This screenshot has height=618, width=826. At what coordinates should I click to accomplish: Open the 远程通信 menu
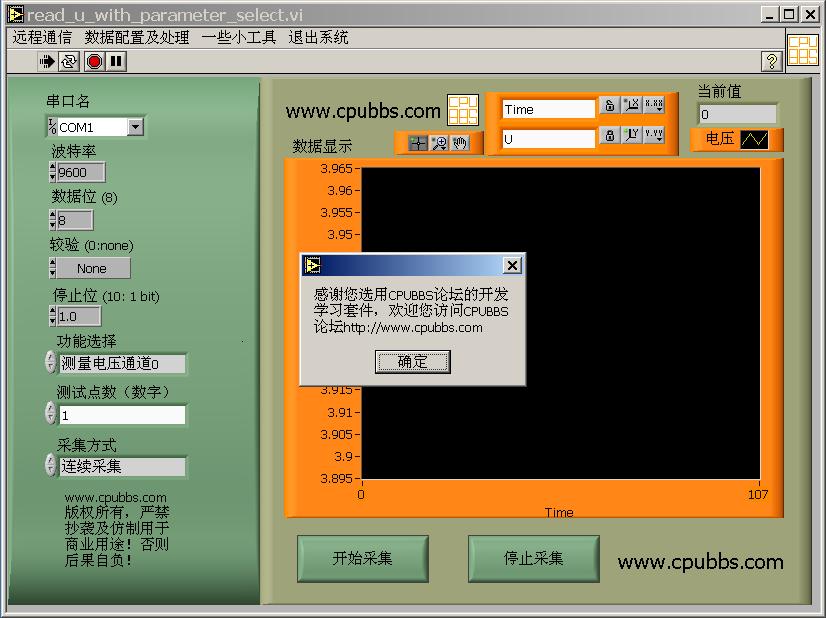click(42, 37)
